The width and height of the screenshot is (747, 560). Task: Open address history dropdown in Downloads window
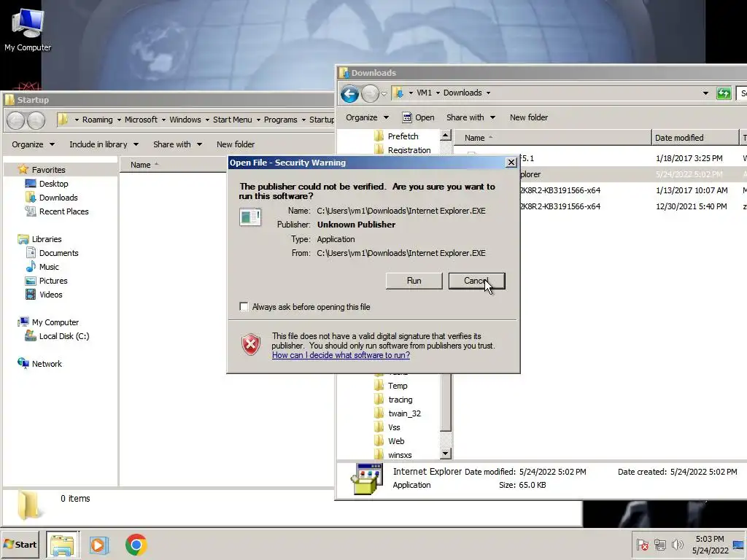[705, 93]
